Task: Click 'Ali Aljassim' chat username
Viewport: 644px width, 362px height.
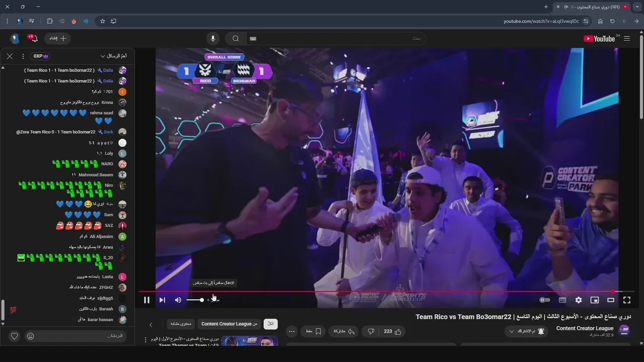Action: pos(101,236)
